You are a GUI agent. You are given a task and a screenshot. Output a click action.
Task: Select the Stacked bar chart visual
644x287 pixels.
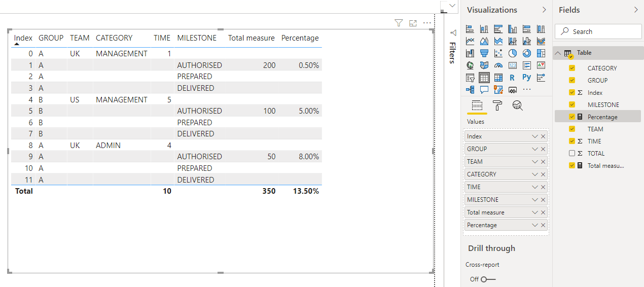pos(470,29)
